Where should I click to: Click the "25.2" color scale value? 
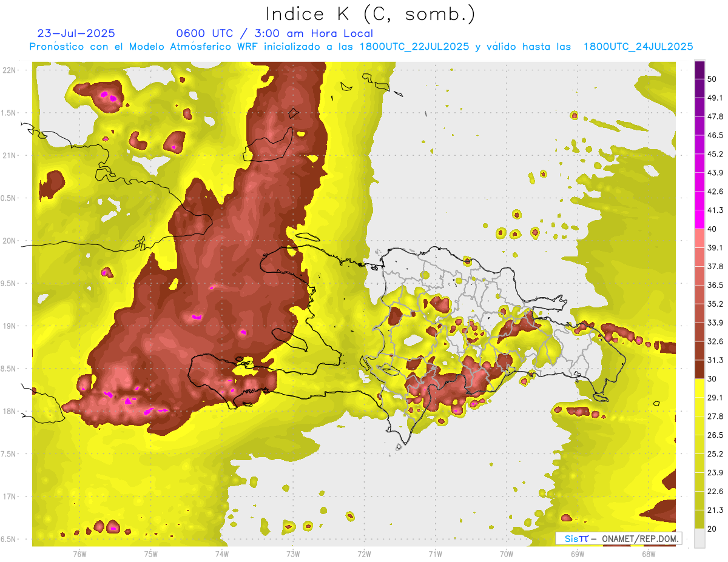tap(715, 454)
